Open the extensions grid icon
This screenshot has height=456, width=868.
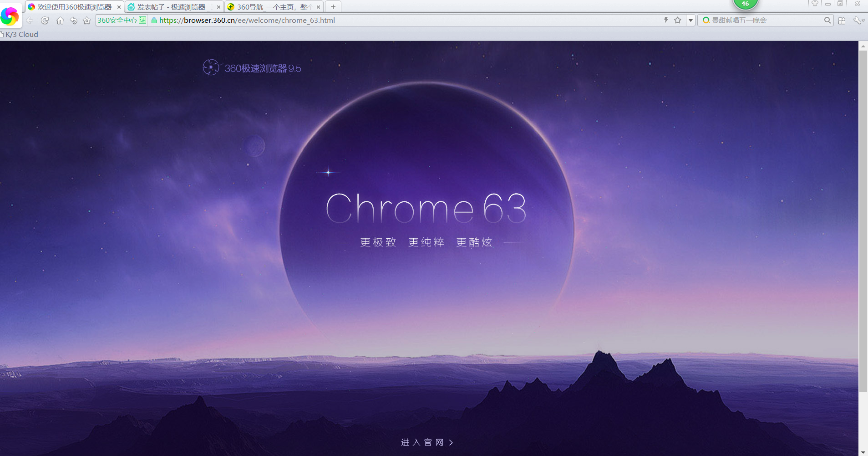point(842,20)
